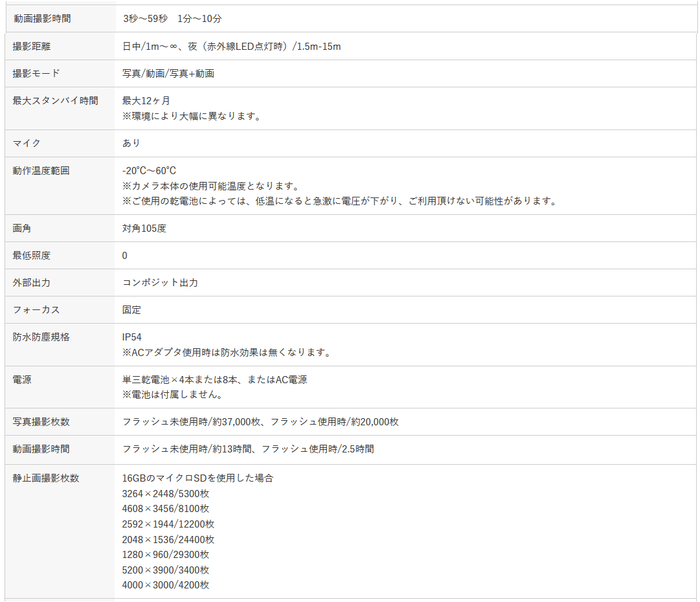700x602 pixels.
Task: Click the 最大スタンバイ時間 label cell
Action: click(x=56, y=101)
